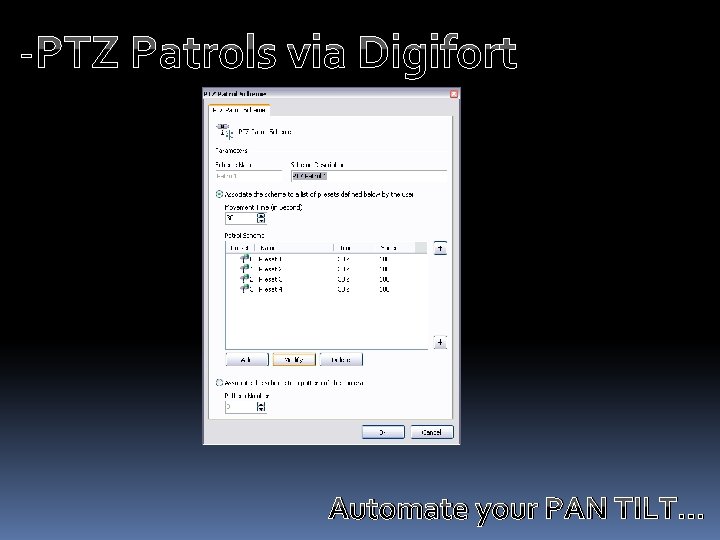Click the Name column header
Screen dimensions: 720x540
point(294,248)
